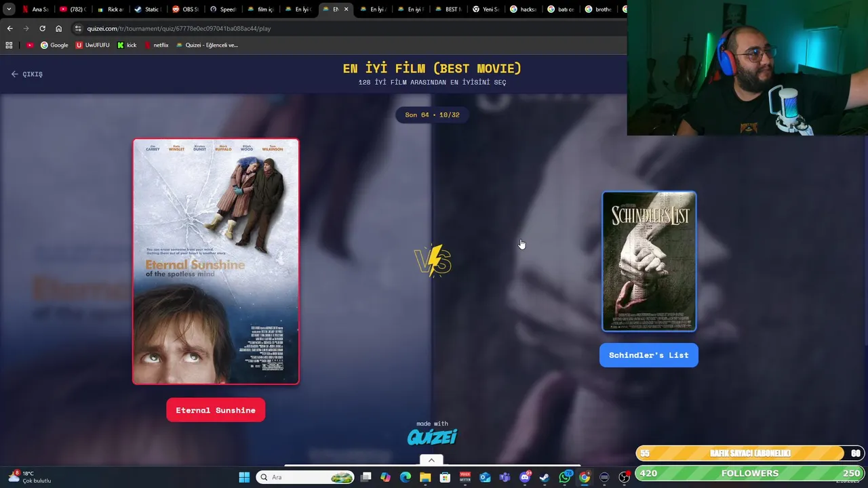868x488 pixels.
Task: Open Microsoft Store from the taskbar
Action: click(x=445, y=477)
